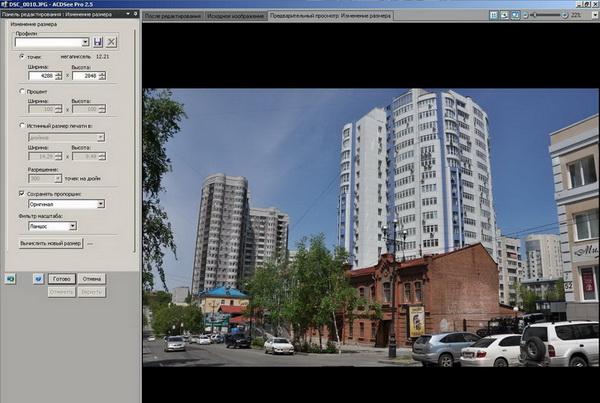Screen dimensions: 600x403
Task: Open the Профили dropdown
Action: (x=86, y=42)
